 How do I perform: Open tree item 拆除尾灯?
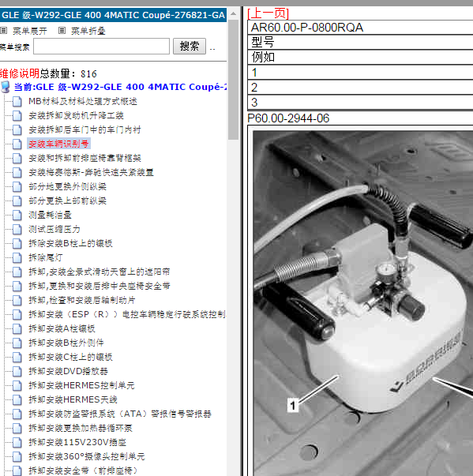pyautogui.click(x=46, y=257)
